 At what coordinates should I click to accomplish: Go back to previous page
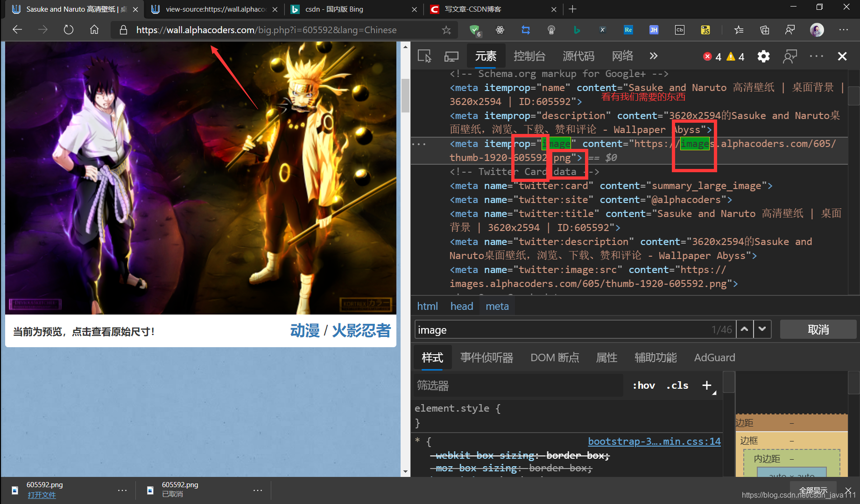click(x=17, y=30)
